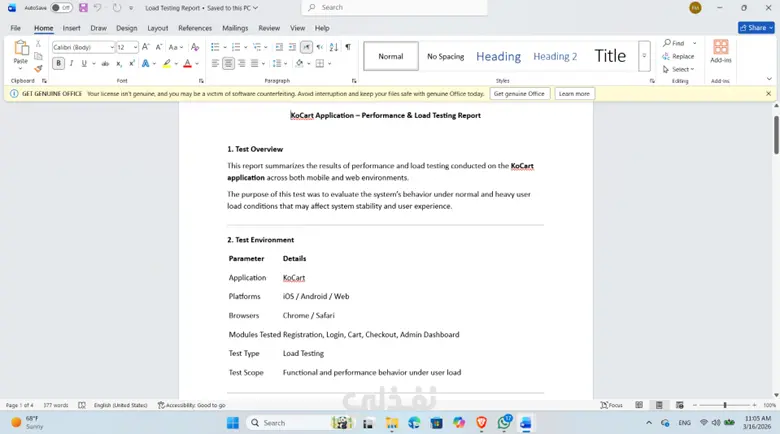Viewport: 780px width, 434px height.
Task: Expand the Styles gallery
Action: (644, 56)
